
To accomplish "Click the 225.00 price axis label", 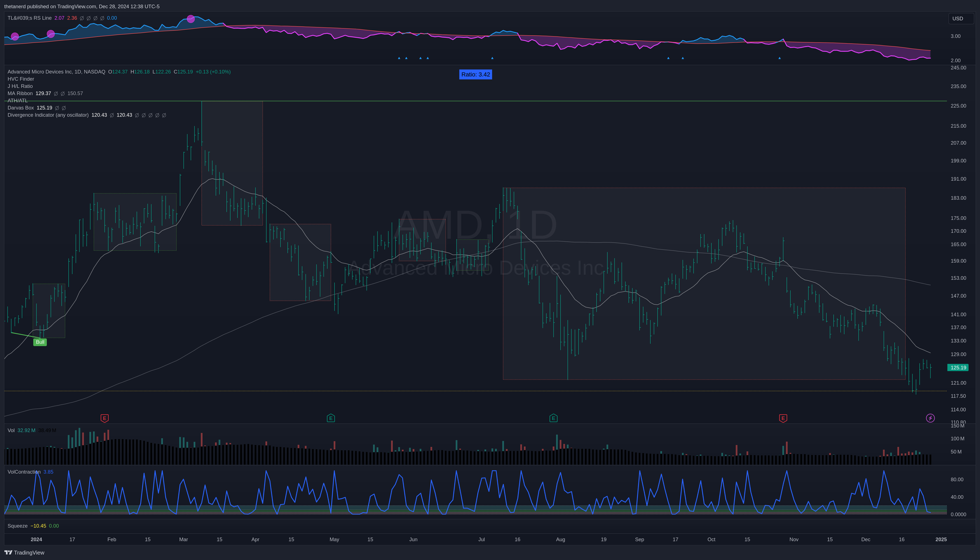I will coord(958,106).
